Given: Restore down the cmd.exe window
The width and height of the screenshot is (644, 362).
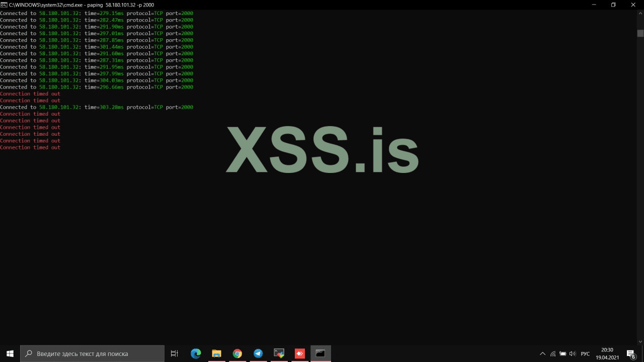Looking at the screenshot, I should [x=613, y=5].
